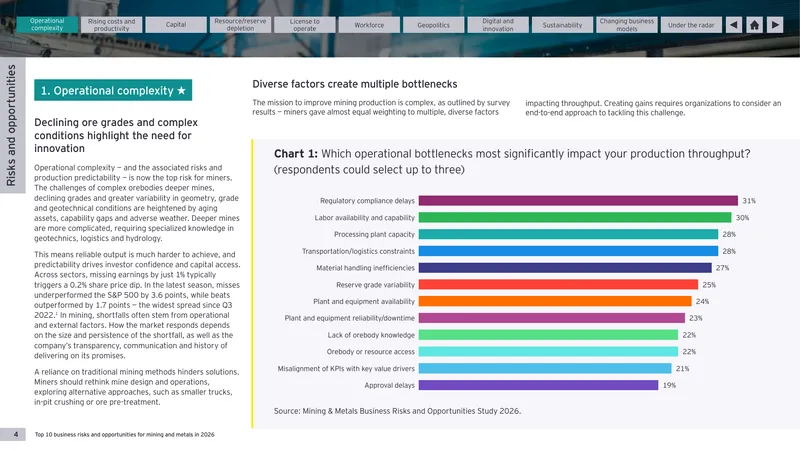Image resolution: width=800 pixels, height=450 pixels.
Task: Open the Operational complexity tab
Action: point(47,24)
